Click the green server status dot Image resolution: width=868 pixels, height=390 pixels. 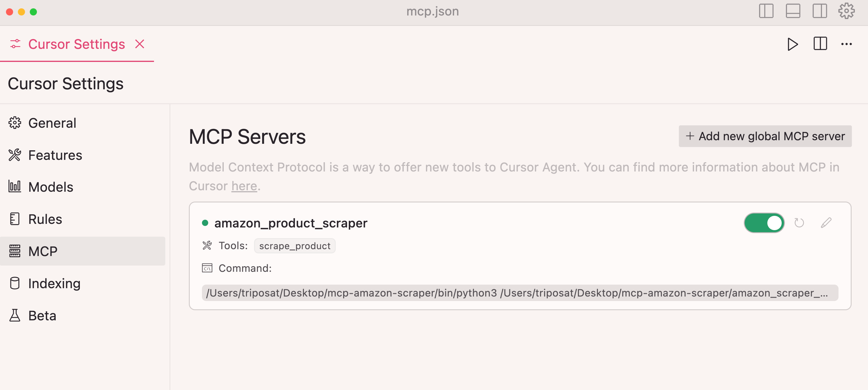click(x=205, y=223)
